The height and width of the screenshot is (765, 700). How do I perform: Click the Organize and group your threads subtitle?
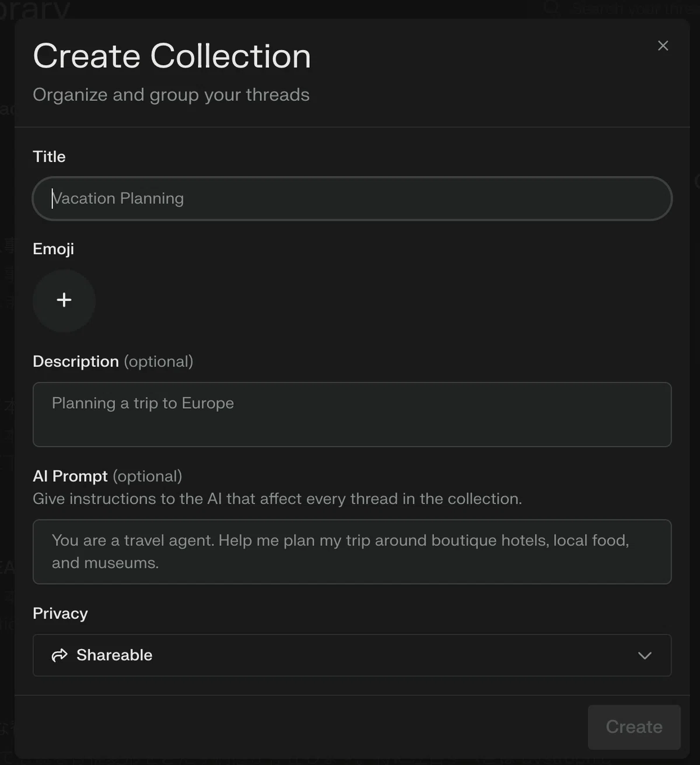(171, 94)
